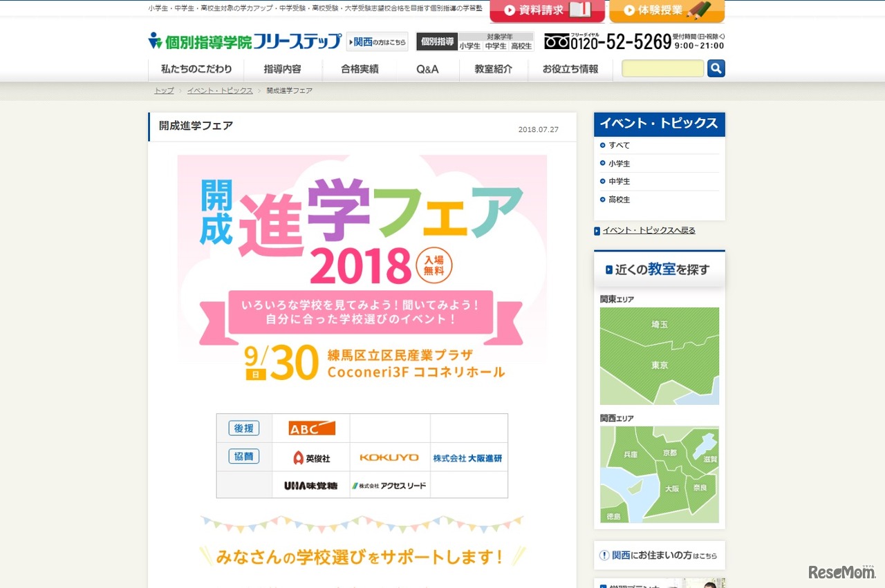Click the アクセスリード sponsor logo
The height and width of the screenshot is (588, 885).
pyautogui.click(x=389, y=486)
